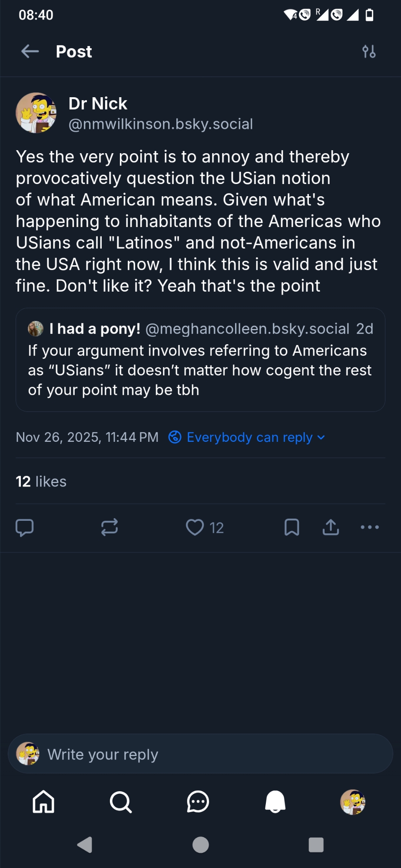Viewport: 401px width, 868px height.
Task: Open the Chat messages tab
Action: coord(198,802)
